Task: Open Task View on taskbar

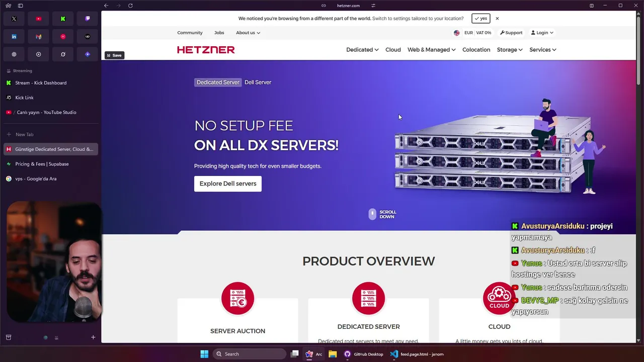Action: (x=295, y=354)
